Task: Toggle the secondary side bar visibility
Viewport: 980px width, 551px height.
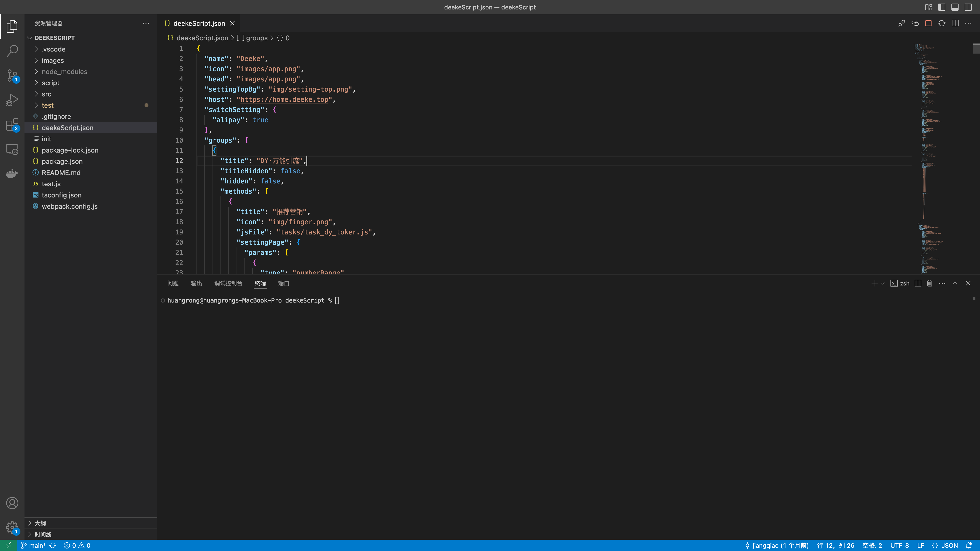Action: coord(968,7)
